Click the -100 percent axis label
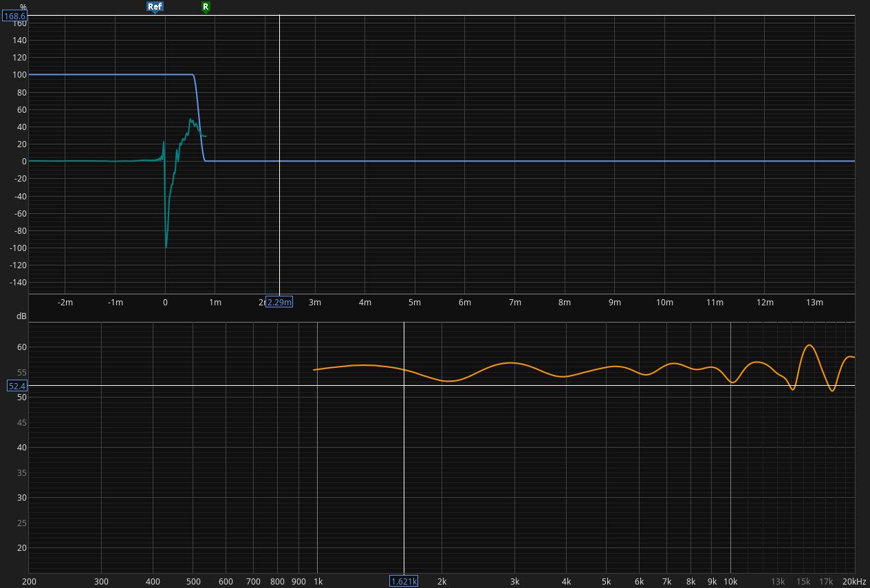The image size is (870, 588). coord(17,248)
